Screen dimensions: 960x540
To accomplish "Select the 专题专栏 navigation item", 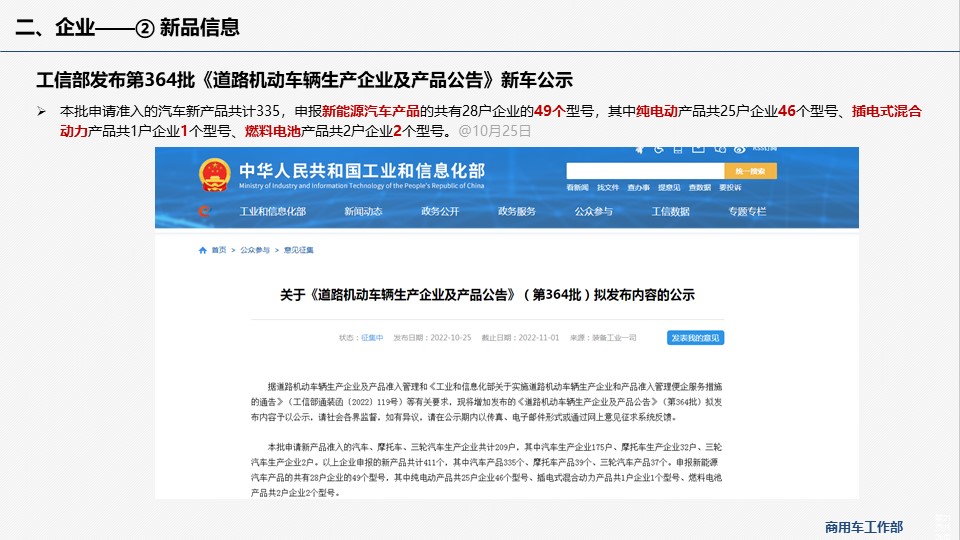I will pos(747,211).
